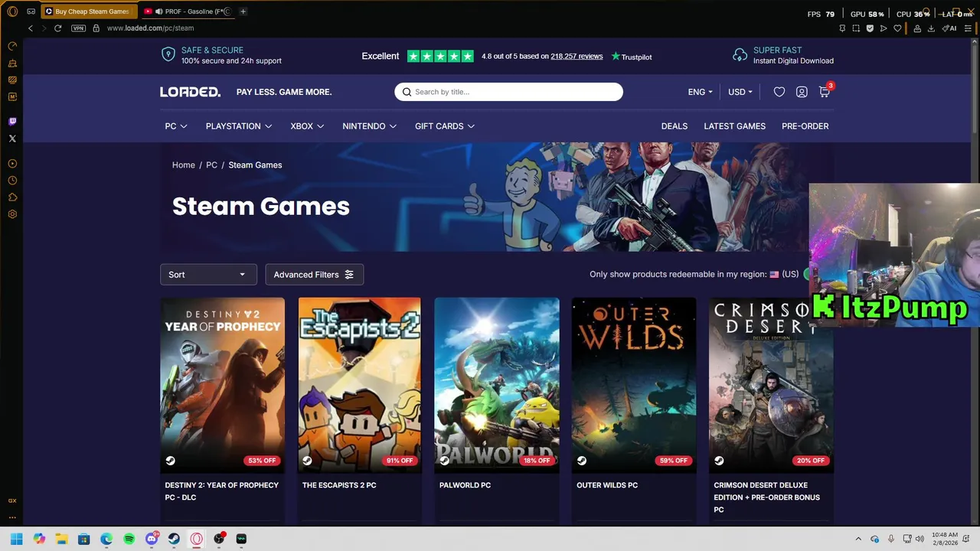
Task: Click the Palworld PC title text
Action: pos(465,485)
